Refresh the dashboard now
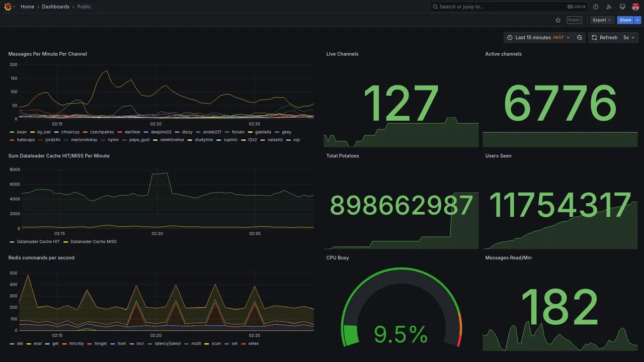This screenshot has height=362, width=644. (x=604, y=38)
